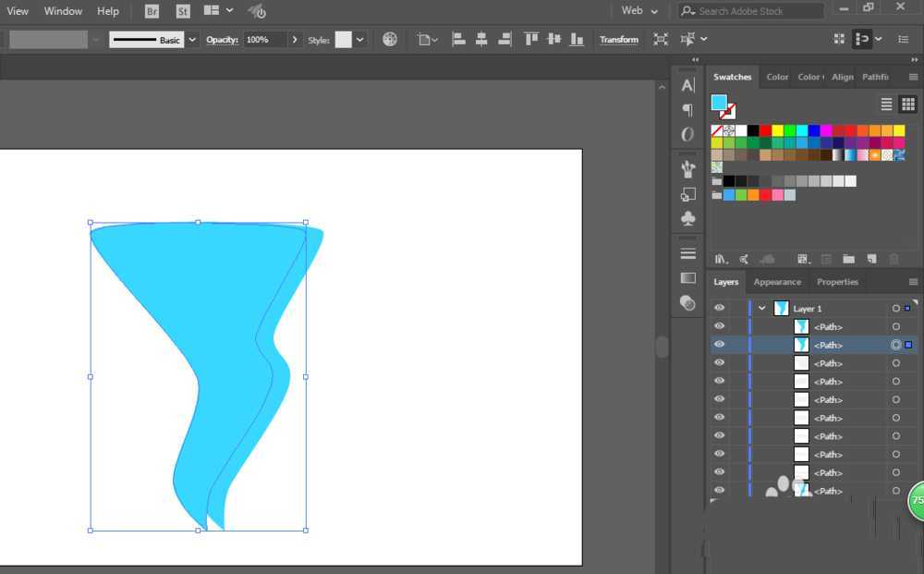The width and height of the screenshot is (924, 574).
Task: Hide Layer 1 using eye icon
Action: click(719, 309)
